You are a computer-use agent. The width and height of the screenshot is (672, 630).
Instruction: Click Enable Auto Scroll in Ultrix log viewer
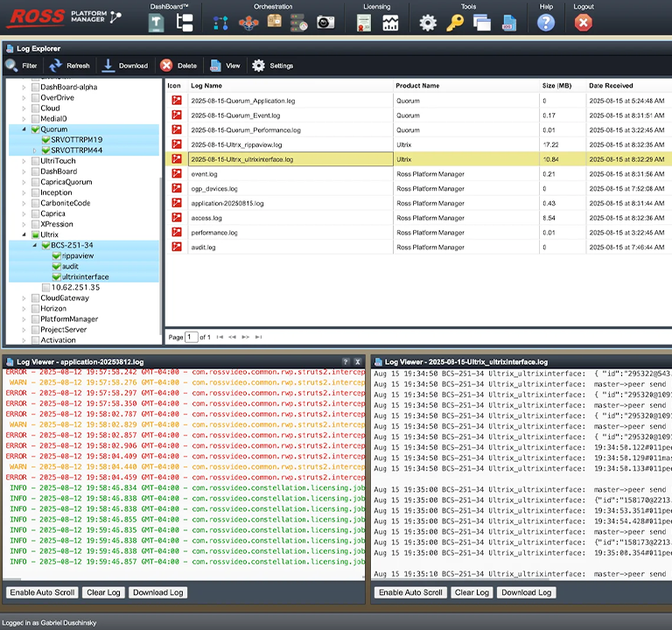click(410, 592)
